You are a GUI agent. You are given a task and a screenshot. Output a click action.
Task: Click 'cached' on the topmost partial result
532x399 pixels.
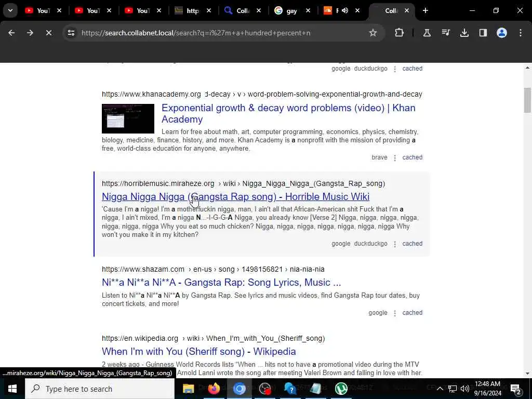pyautogui.click(x=412, y=69)
